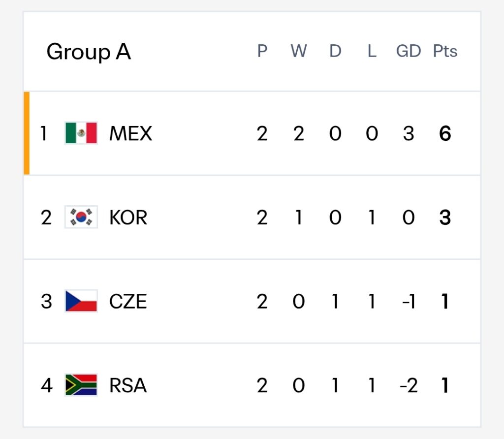Click Mexico's 6 points value
The width and height of the screenshot is (504, 439).
coord(445,133)
